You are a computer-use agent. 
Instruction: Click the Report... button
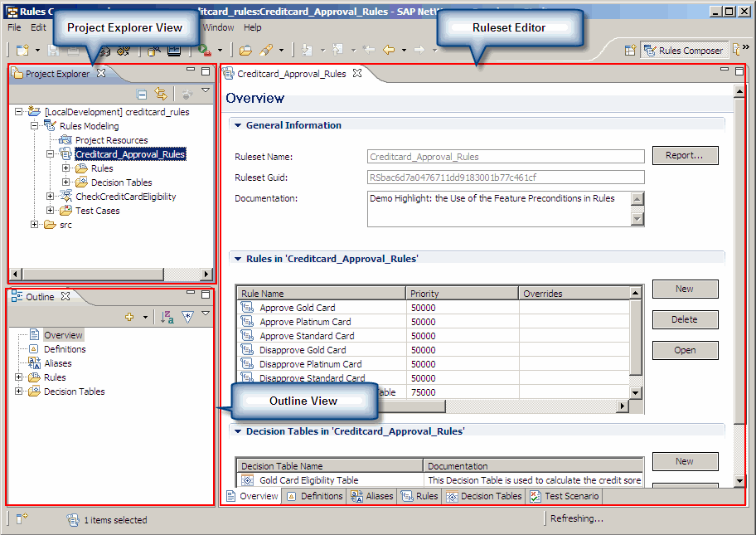[x=685, y=155]
